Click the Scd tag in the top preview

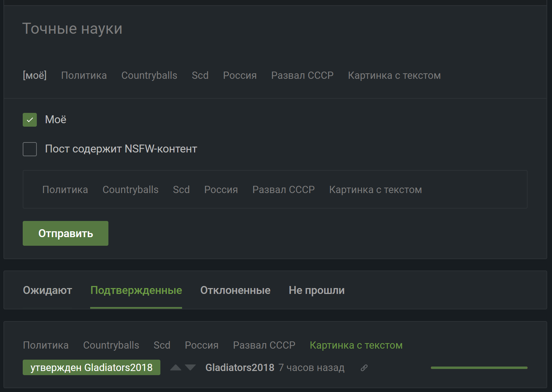click(200, 75)
